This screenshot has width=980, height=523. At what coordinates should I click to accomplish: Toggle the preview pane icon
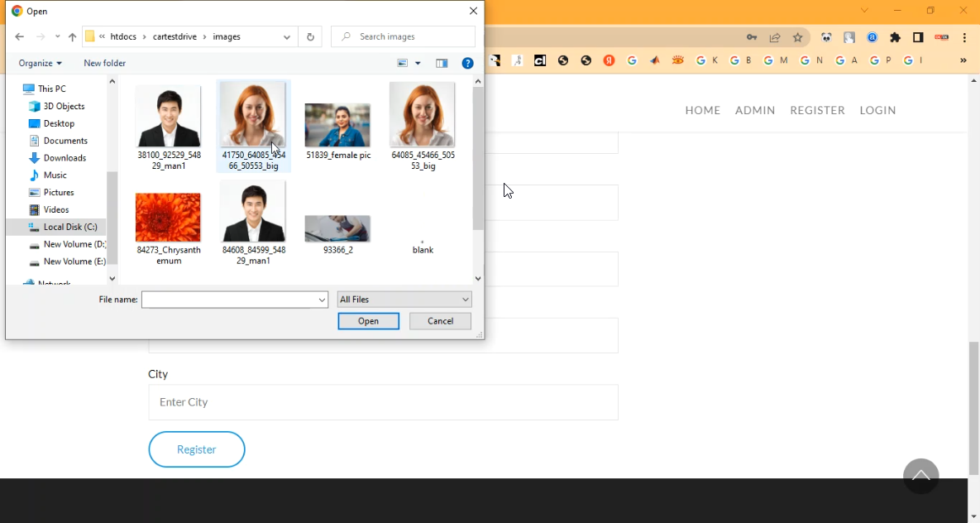442,64
